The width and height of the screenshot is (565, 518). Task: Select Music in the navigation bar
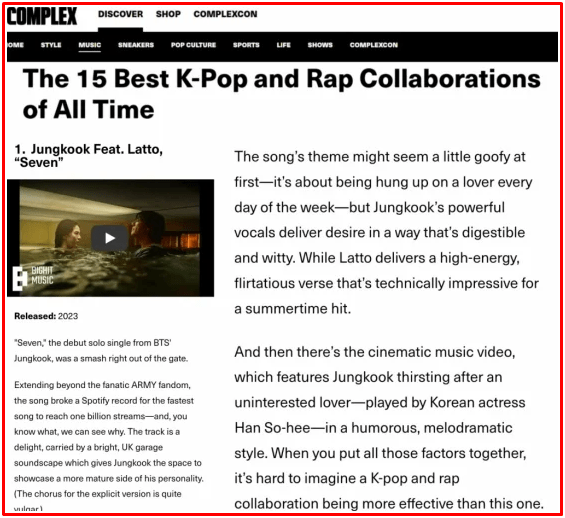coord(90,45)
